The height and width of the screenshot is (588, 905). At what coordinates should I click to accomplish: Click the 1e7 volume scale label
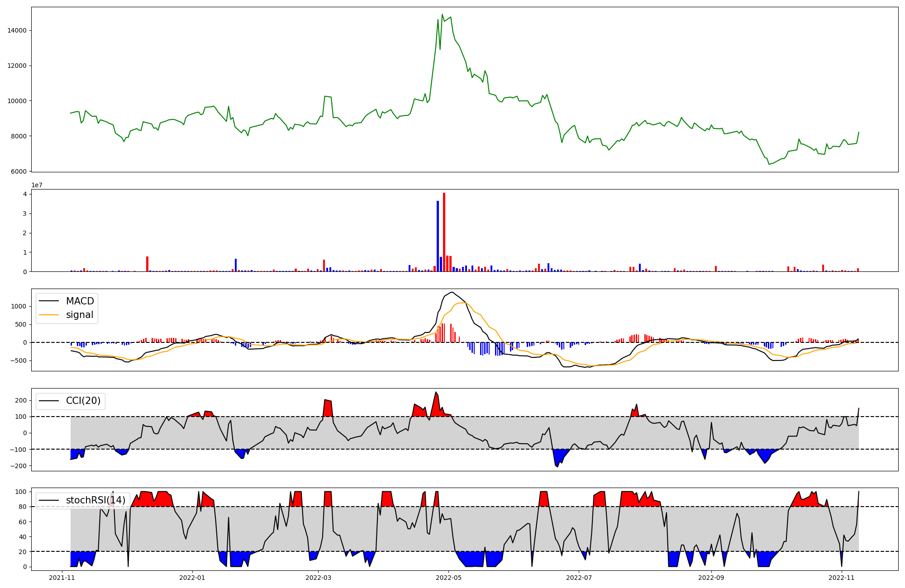(x=37, y=185)
